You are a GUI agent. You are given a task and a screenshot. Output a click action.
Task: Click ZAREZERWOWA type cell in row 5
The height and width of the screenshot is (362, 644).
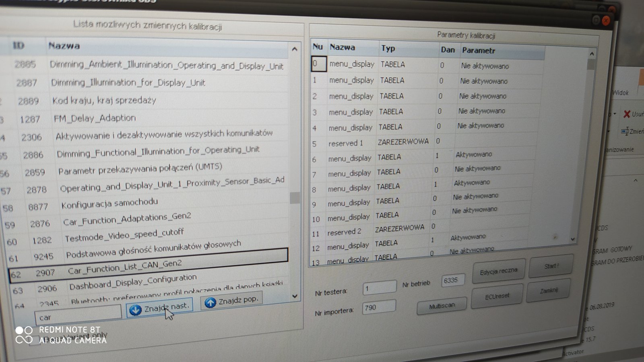point(403,142)
